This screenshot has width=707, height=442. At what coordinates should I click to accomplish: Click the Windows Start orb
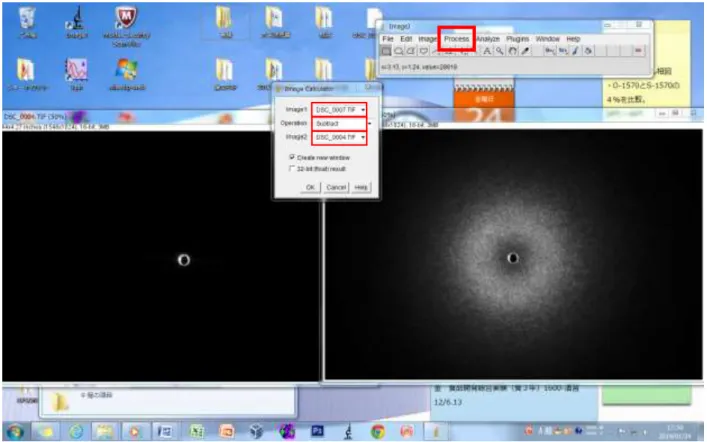(x=15, y=433)
